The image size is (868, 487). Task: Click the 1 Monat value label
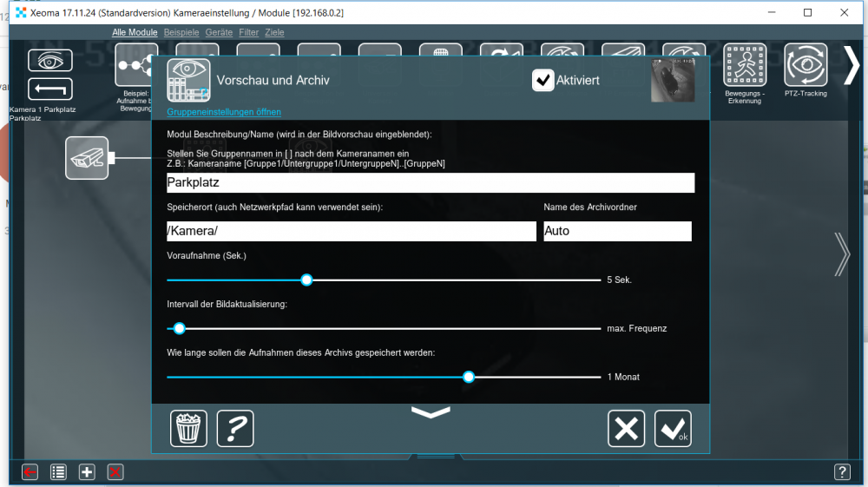tap(623, 378)
